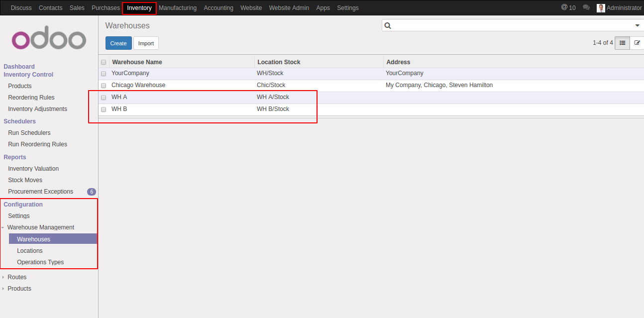Open Run Reordering Rules page
Screen dimensions: 644x318
pyautogui.click(x=37, y=144)
